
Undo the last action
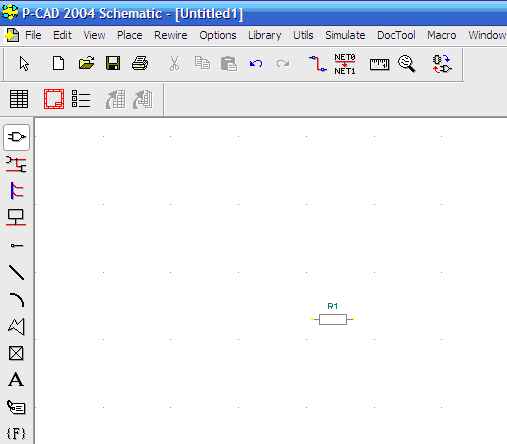pos(256,63)
